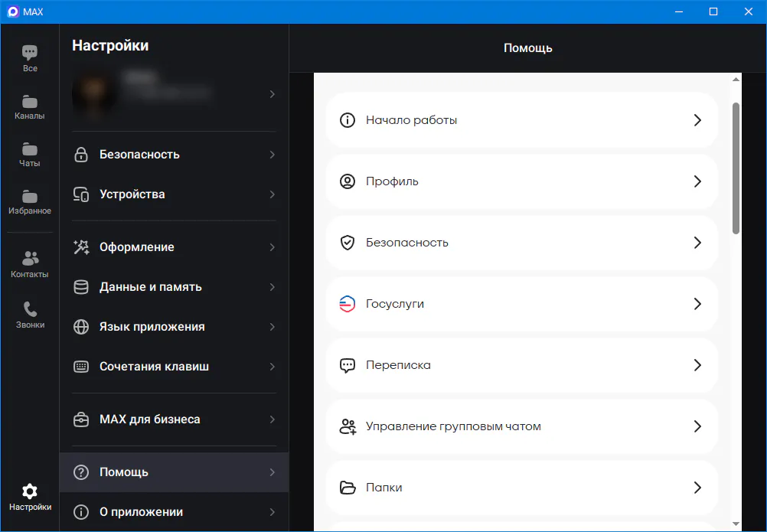
Task: Click the user icon of Профиль help card
Action: click(x=348, y=181)
